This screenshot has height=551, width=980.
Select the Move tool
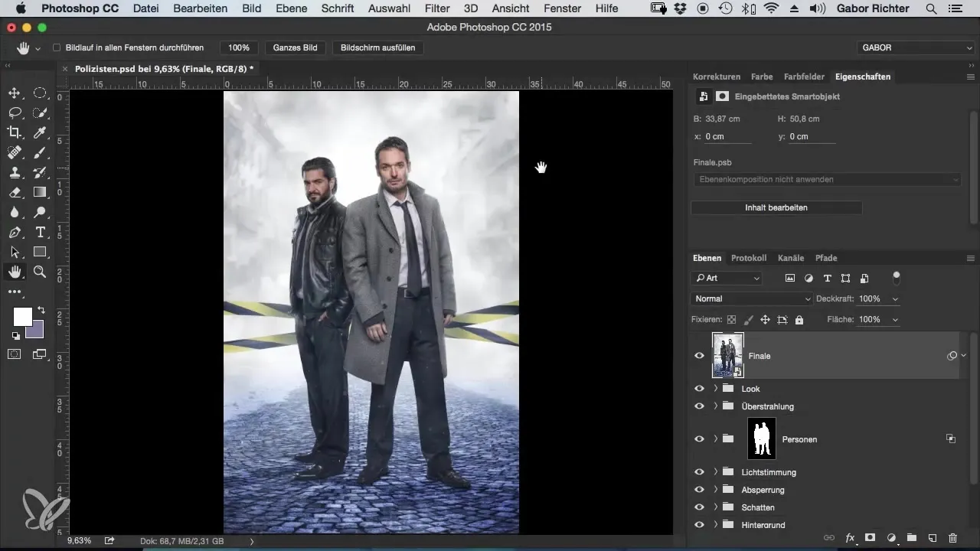click(x=14, y=93)
